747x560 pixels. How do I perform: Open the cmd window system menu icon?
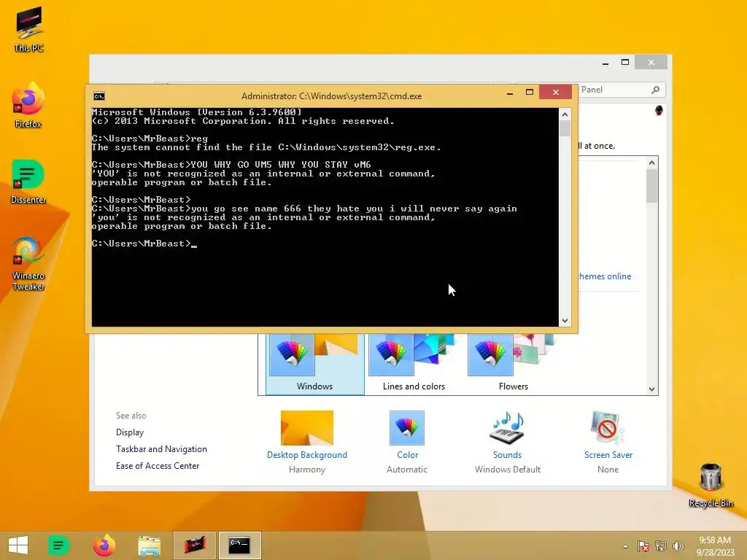point(99,96)
